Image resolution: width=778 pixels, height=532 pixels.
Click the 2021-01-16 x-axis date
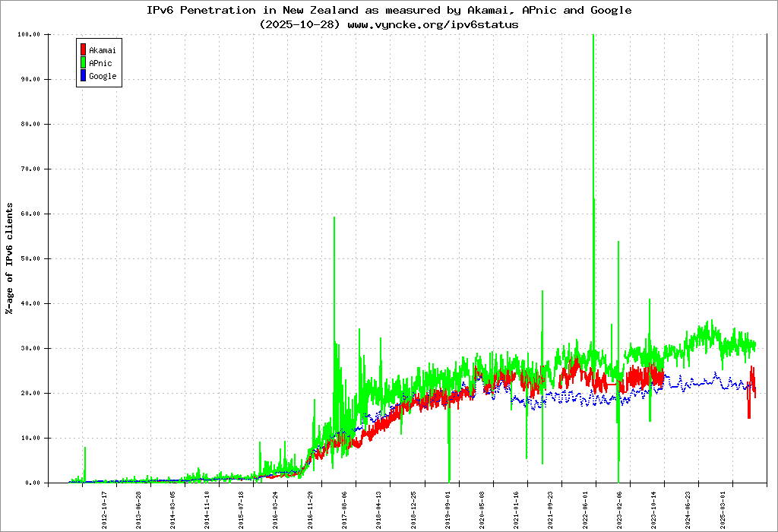coord(516,510)
